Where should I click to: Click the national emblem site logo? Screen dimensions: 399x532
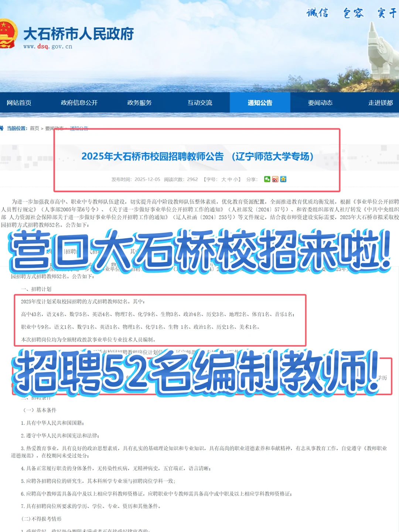click(x=9, y=35)
